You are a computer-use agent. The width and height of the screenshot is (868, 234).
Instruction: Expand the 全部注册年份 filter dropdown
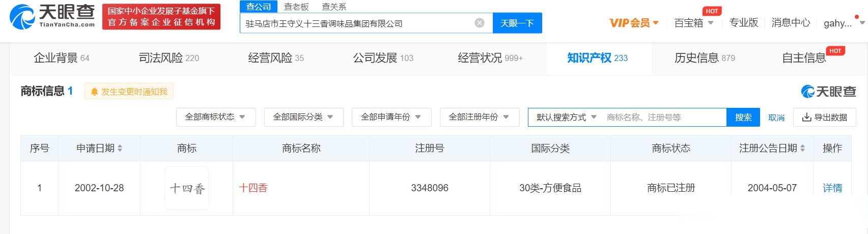480,117
